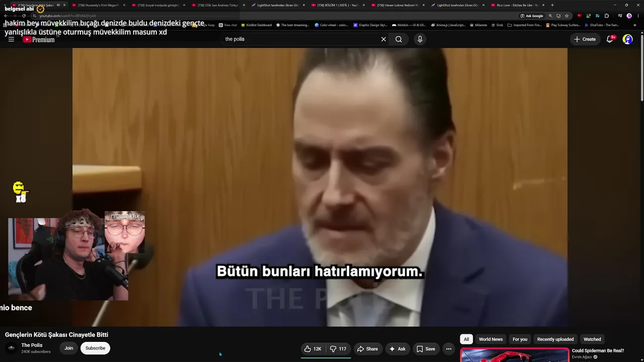Image resolution: width=644 pixels, height=362 pixels.
Task: Select the World News filter chip
Action: point(491,339)
